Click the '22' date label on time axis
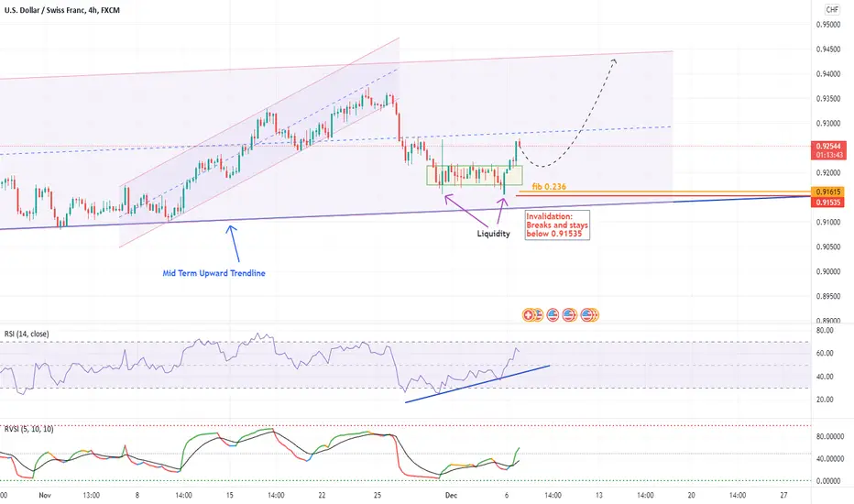The height and width of the screenshot is (504, 854). point(322,495)
